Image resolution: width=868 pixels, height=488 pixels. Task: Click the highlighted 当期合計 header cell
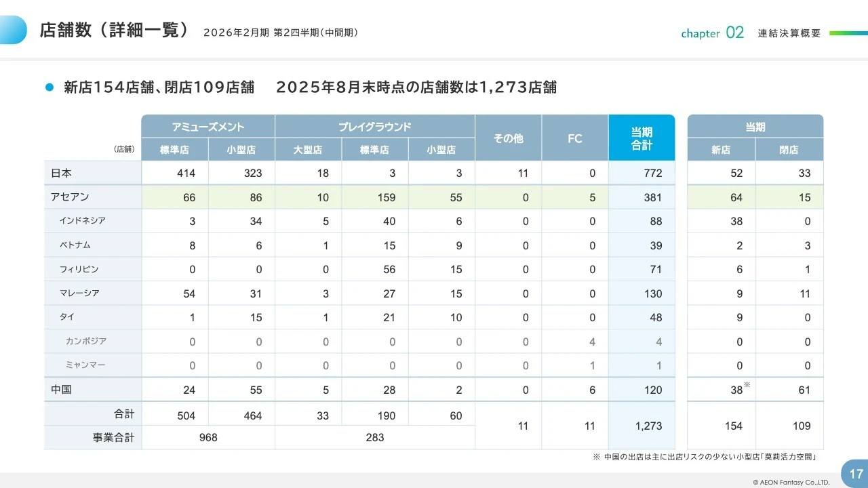point(642,138)
